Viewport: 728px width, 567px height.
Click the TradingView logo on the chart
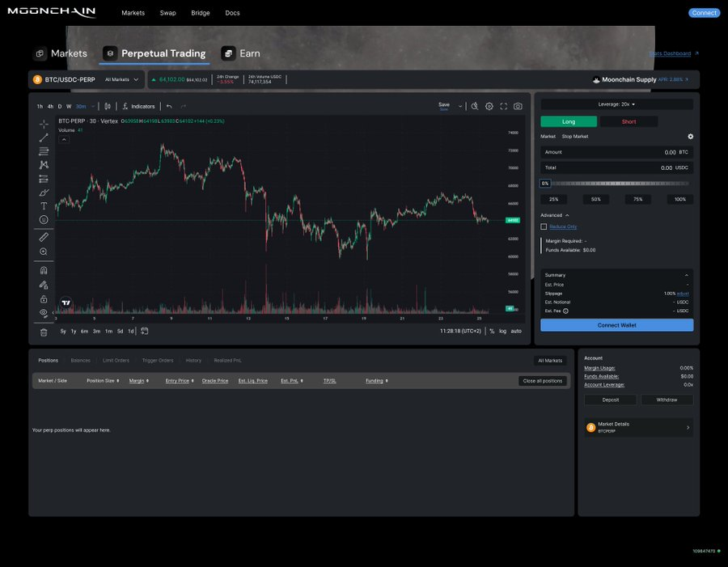pos(66,303)
